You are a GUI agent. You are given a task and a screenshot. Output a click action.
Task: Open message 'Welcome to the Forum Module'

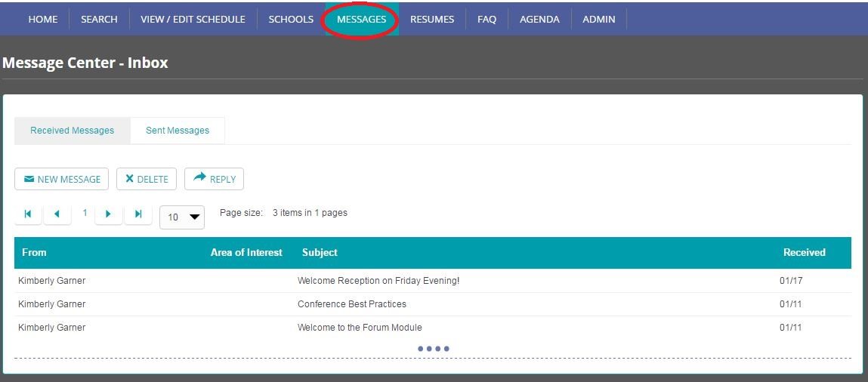(360, 328)
